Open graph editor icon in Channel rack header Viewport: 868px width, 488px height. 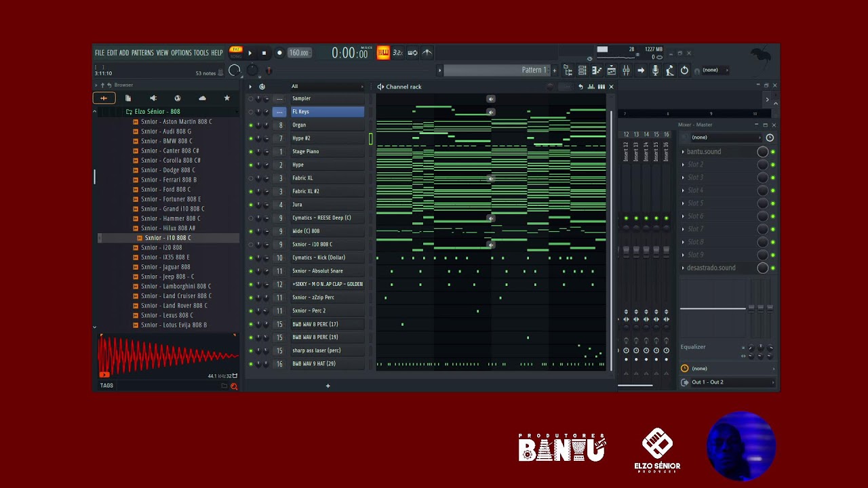[591, 87]
